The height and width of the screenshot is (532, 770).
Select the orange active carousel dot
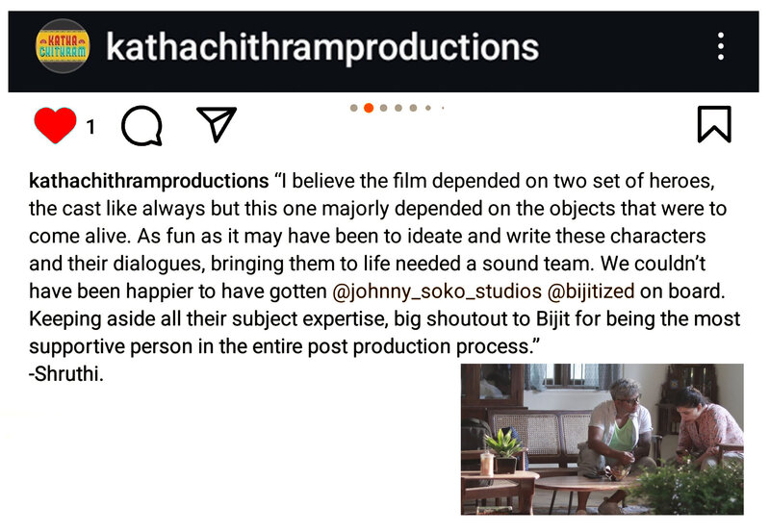coord(369,108)
